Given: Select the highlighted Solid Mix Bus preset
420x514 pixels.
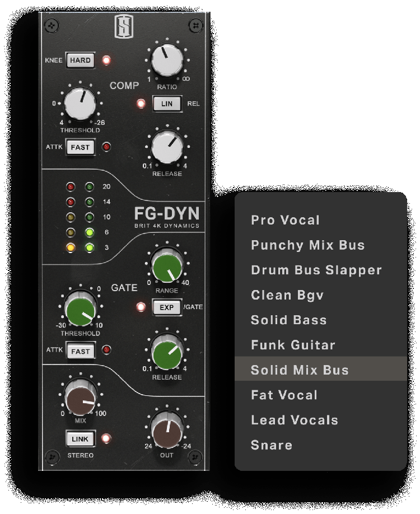Looking at the screenshot, I should click(321, 370).
